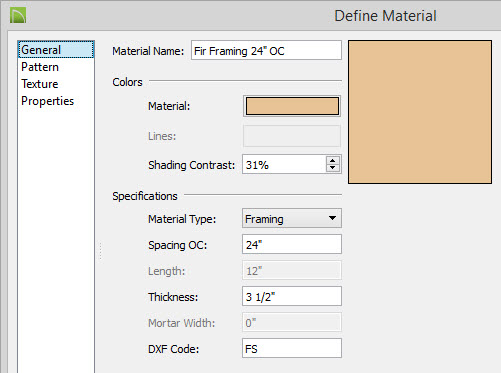Image resolution: width=501 pixels, height=373 pixels.
Task: Click the vertical panel splitter handle
Action: [x=100, y=251]
